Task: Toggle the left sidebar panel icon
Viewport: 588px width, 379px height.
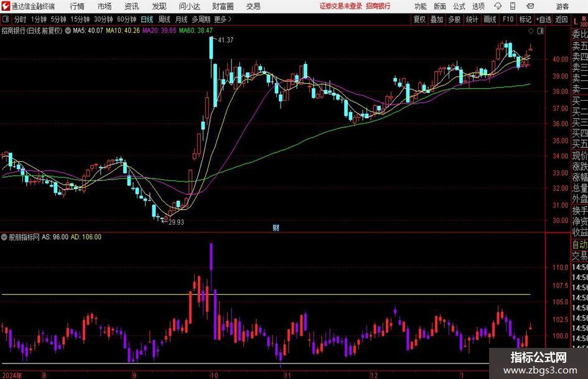Action: [x=5, y=19]
